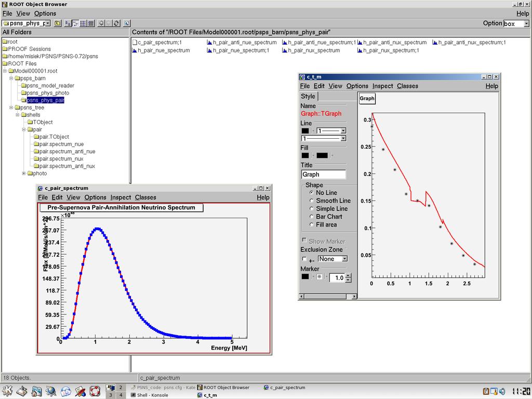Switch browser to details view
Image resolution: width=532 pixels, height=399 pixels.
tap(91, 23)
